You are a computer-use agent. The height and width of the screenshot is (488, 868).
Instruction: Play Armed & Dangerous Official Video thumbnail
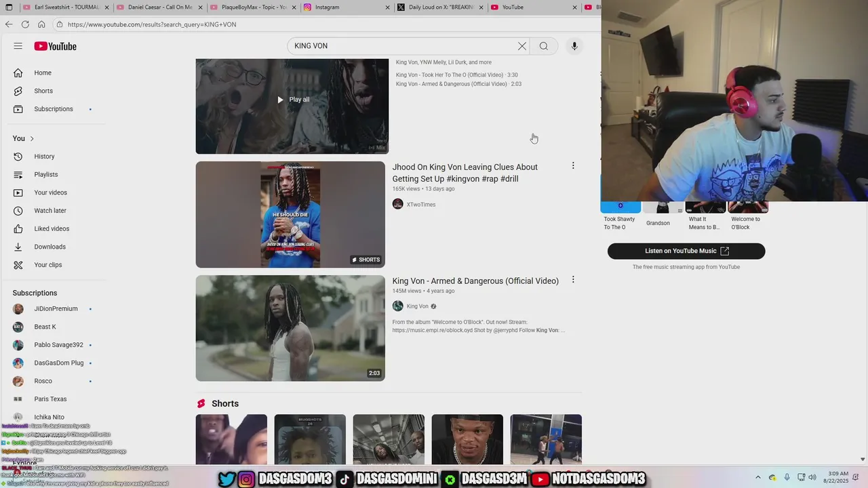click(x=290, y=328)
